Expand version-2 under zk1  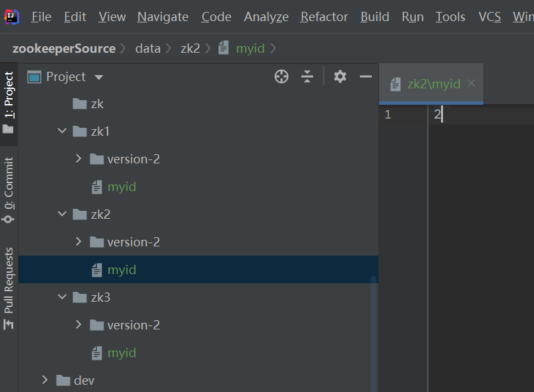click(x=78, y=159)
